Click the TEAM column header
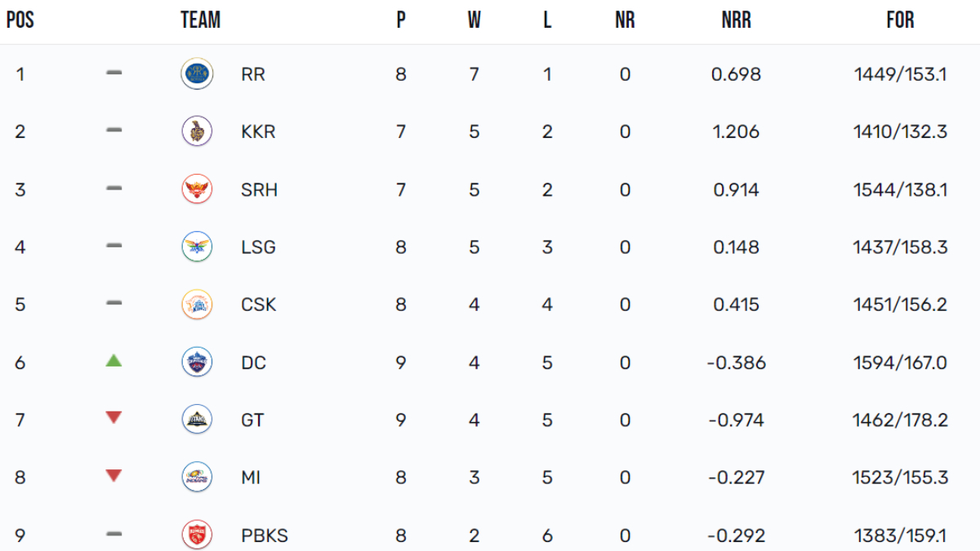The width and height of the screenshot is (980, 551). point(200,20)
